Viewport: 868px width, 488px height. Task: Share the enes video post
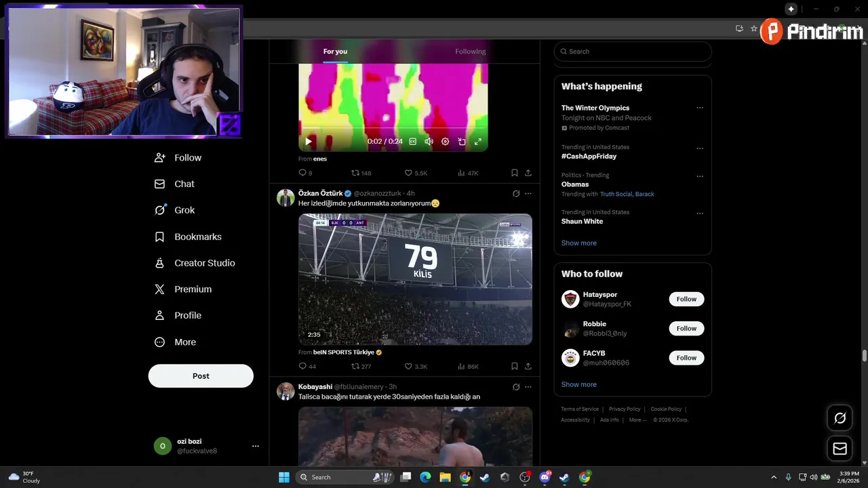[x=528, y=173]
